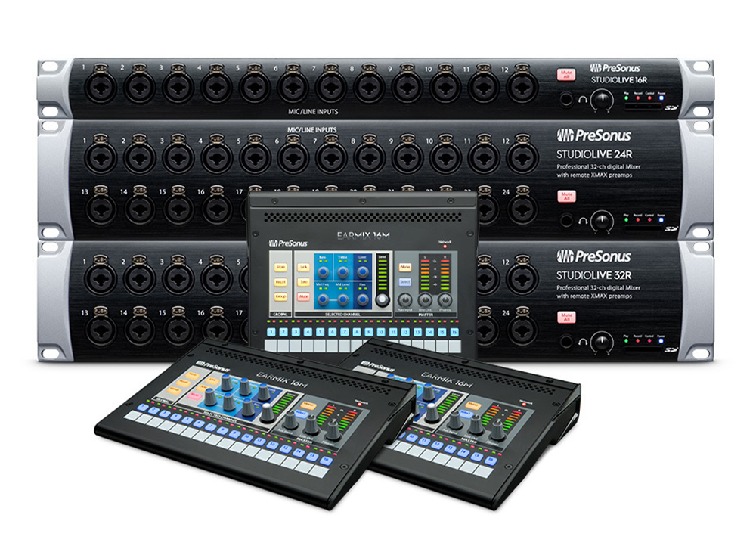Click the PreSonus logo on the upright EarMix 16M
The height and width of the screenshot is (552, 756).
tap(287, 243)
